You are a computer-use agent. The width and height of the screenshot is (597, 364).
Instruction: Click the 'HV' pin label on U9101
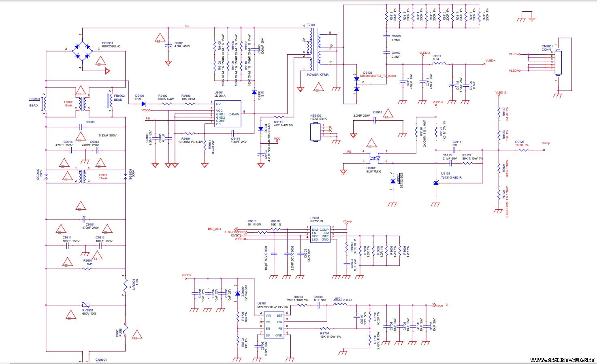click(218, 104)
